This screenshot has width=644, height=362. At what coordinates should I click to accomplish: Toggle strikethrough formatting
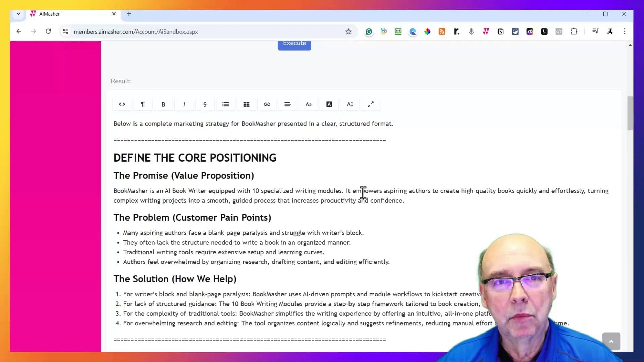pos(205,104)
